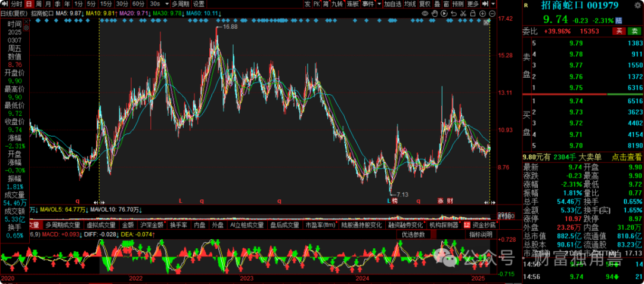Select the 15分 period button

pyautogui.click(x=106, y=4)
